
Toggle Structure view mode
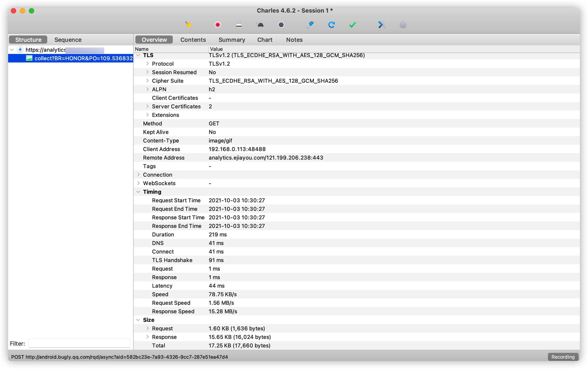click(x=28, y=40)
